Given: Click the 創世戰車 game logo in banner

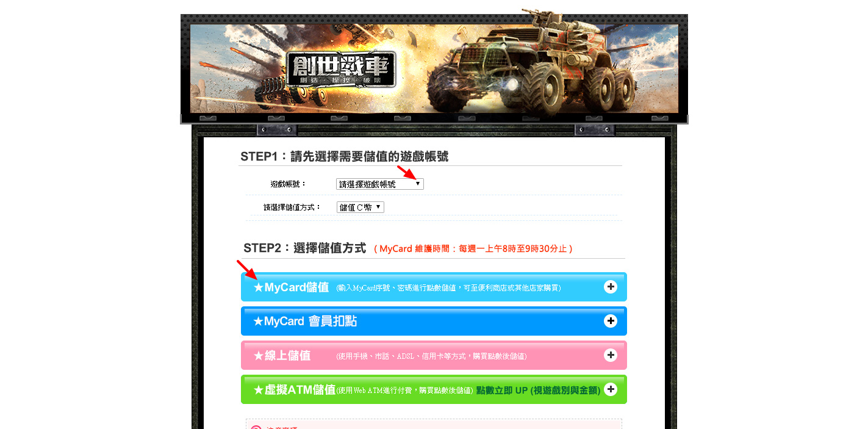Looking at the screenshot, I should [341, 69].
